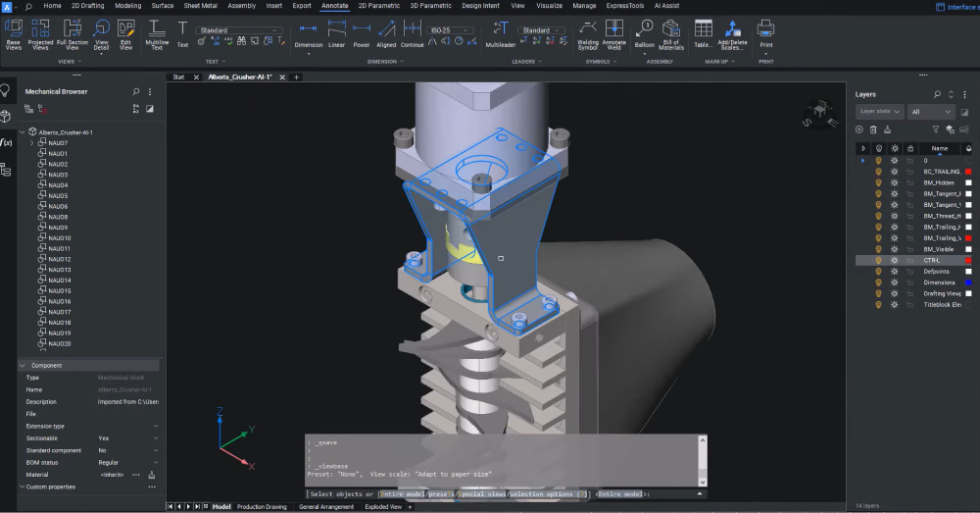The height and width of the screenshot is (513, 980).
Task: Select NAU010 in the Mechanical Browser tree
Action: point(60,238)
